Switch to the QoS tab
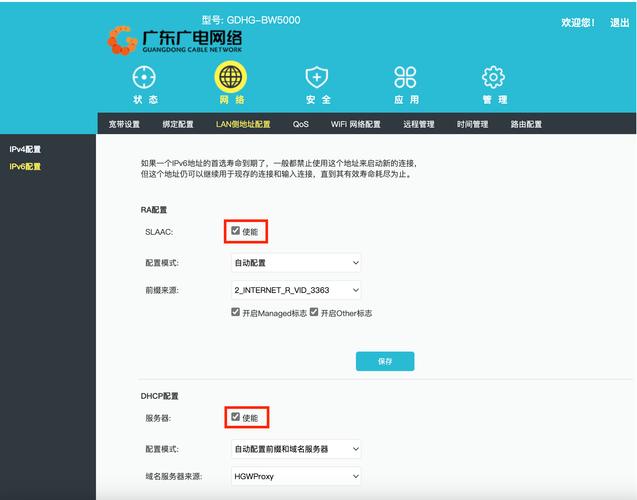The height and width of the screenshot is (500, 637). point(301,124)
